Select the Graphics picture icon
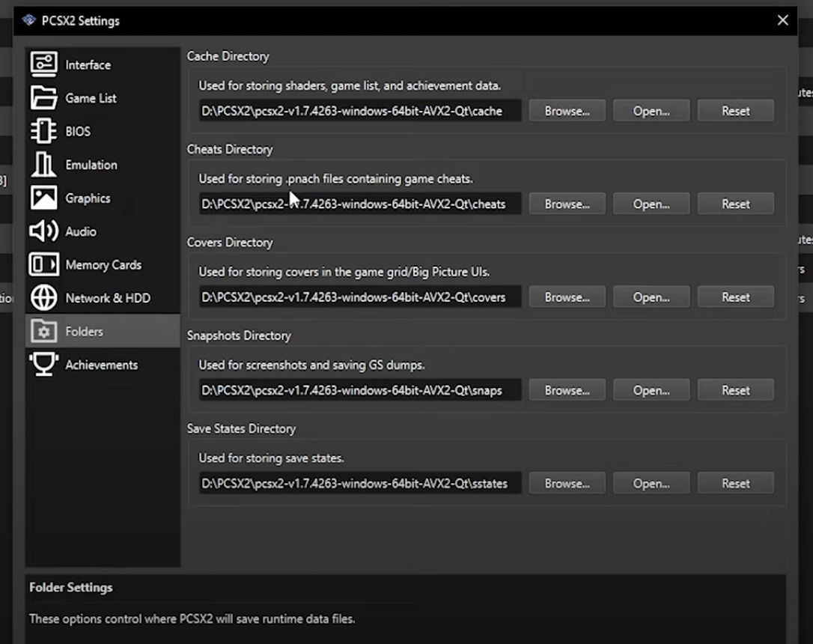Screen dimensions: 813x644 click(43, 198)
